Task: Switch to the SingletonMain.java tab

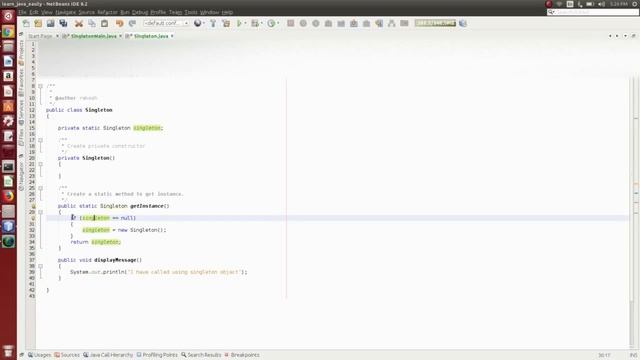Action: (93, 36)
